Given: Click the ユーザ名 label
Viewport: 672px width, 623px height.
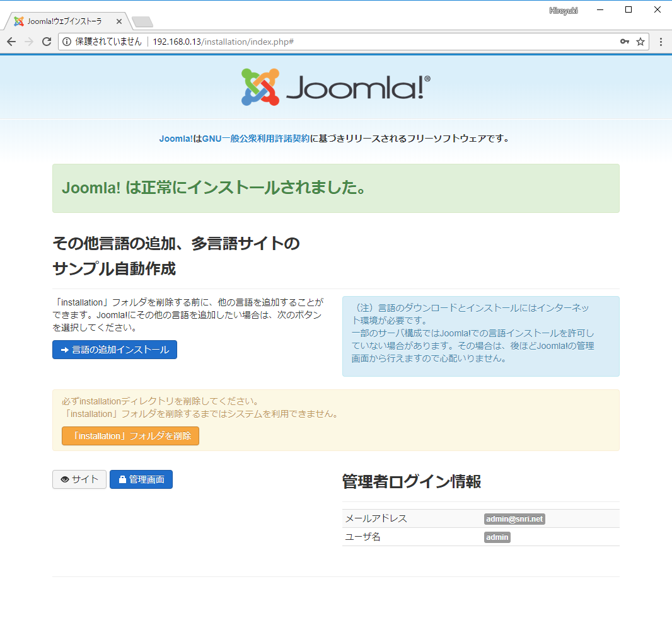Looking at the screenshot, I should [362, 537].
